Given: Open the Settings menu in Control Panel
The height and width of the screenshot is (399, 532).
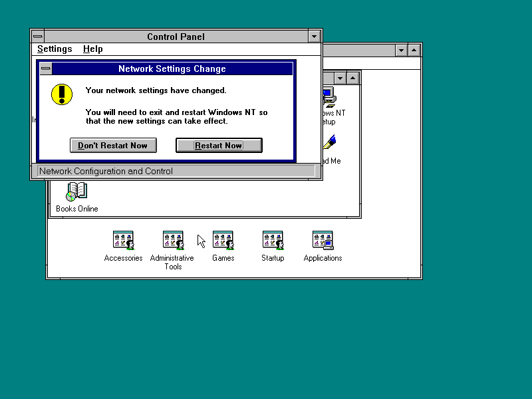Looking at the screenshot, I should (55, 49).
